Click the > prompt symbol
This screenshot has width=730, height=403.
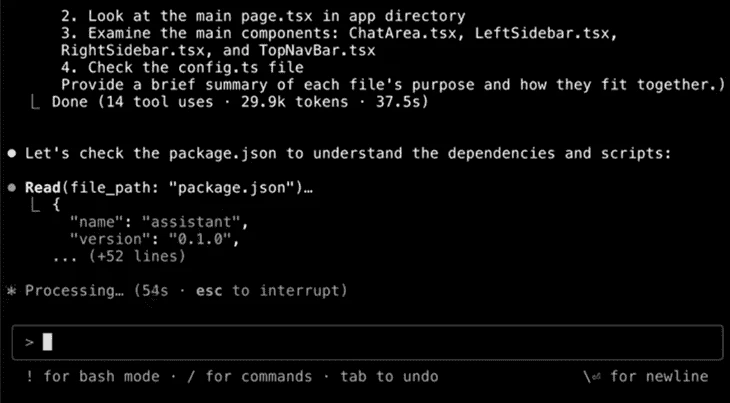(x=30, y=342)
